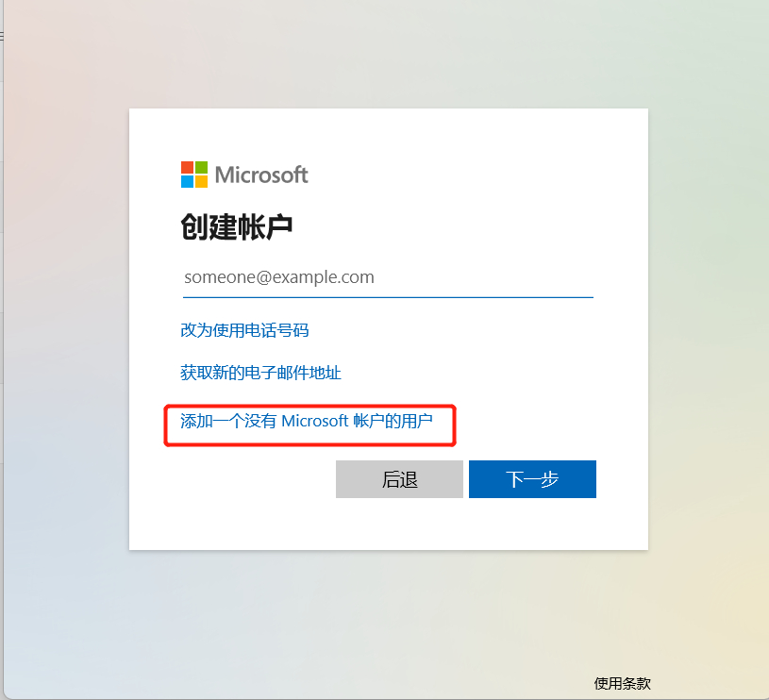This screenshot has width=769, height=700.
Task: Click the 创建帐户 heading
Action: 237,227
